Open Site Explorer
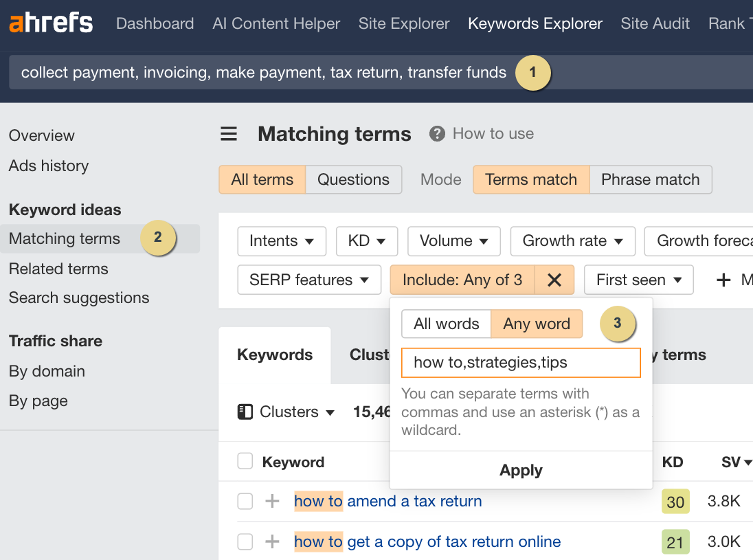The image size is (753, 560). pyautogui.click(x=404, y=23)
